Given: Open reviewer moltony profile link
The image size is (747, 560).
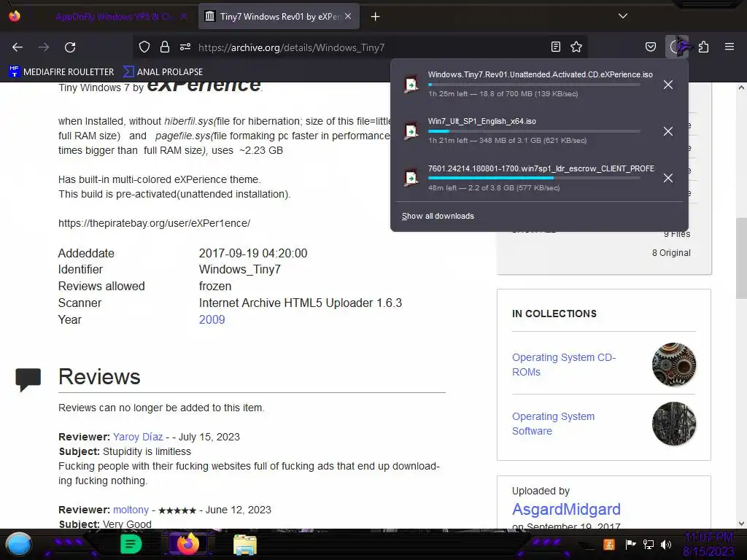Looking at the screenshot, I should (x=131, y=510).
